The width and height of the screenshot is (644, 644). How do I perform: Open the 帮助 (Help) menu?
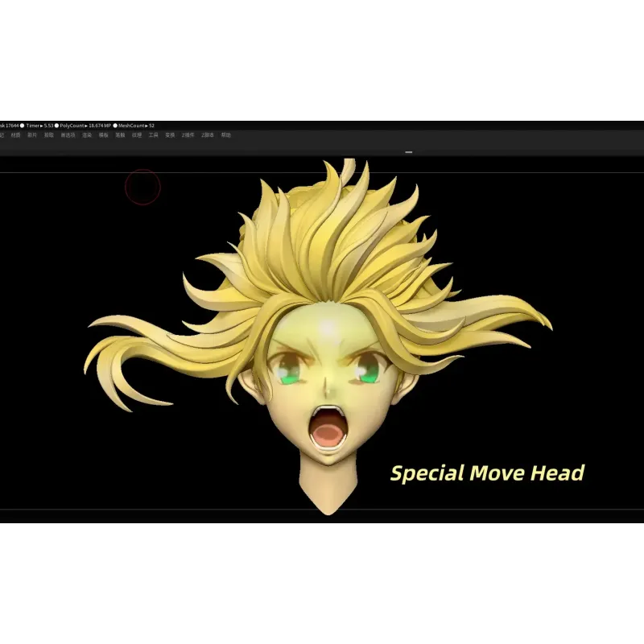click(x=226, y=135)
